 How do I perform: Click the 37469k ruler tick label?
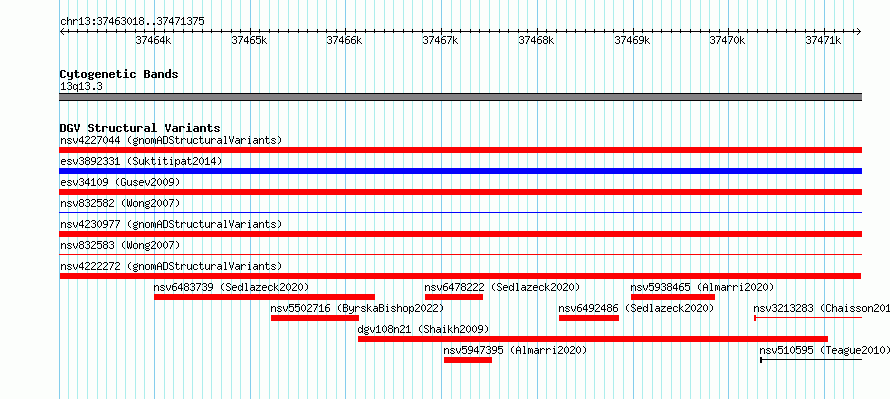click(633, 40)
